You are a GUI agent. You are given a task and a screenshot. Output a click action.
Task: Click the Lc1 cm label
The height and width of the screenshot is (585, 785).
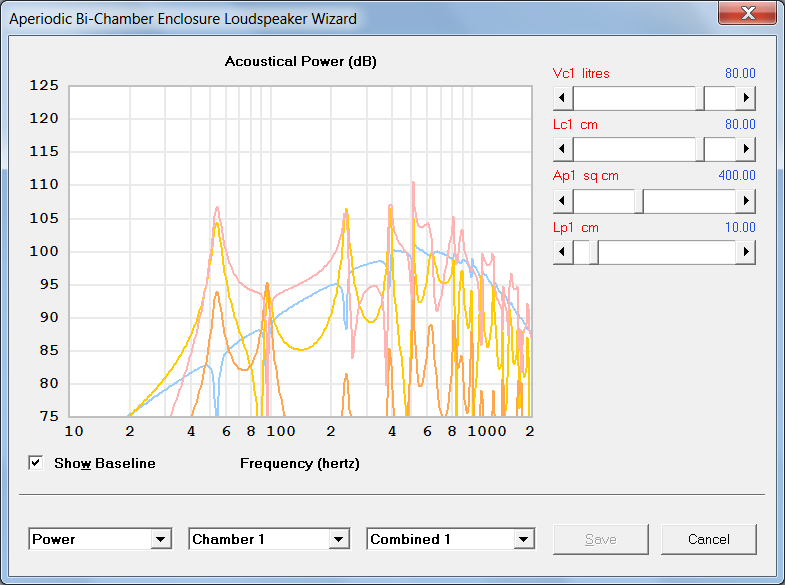575,125
